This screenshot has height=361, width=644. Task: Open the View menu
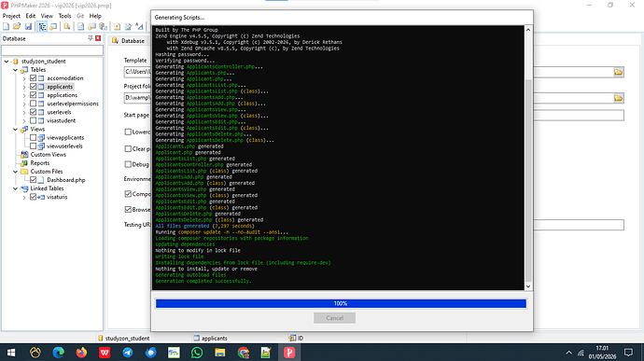click(47, 16)
